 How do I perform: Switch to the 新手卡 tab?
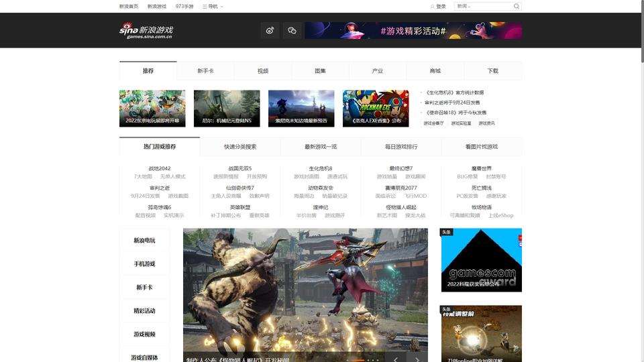click(x=205, y=70)
